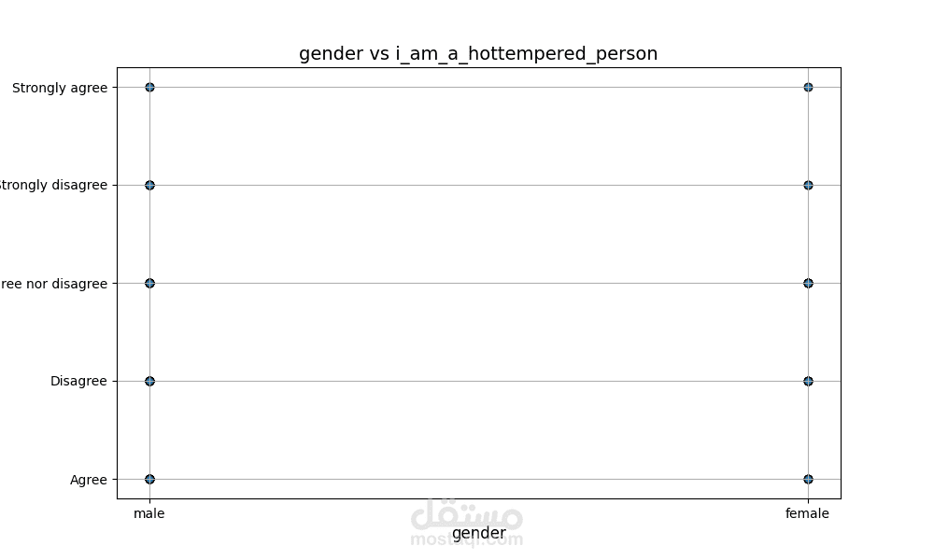Click the male neither agree nor disagree point
This screenshot has height=560, width=934.
149,284
